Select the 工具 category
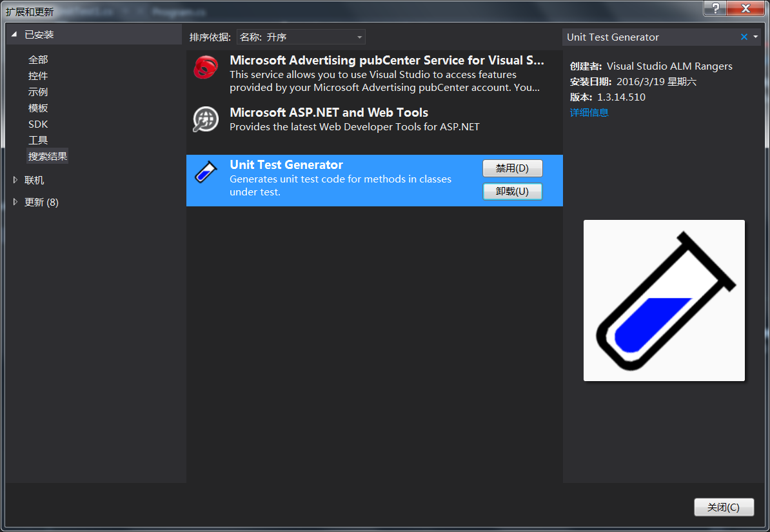Image resolution: width=770 pixels, height=532 pixels. coord(38,141)
